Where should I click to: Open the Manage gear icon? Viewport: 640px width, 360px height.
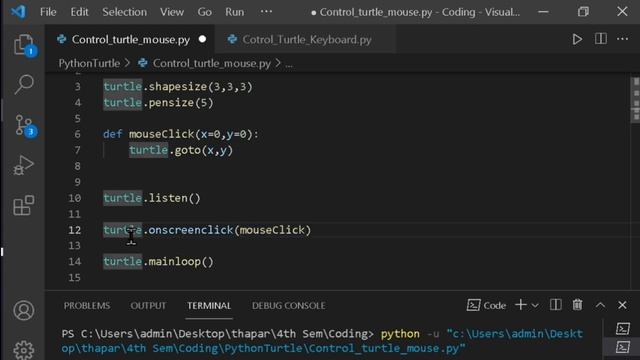point(24,350)
